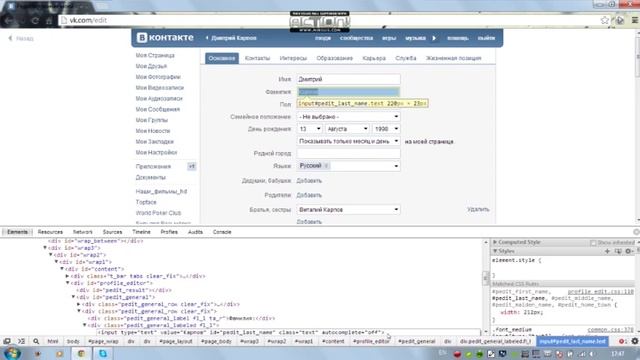This screenshot has width=640, height=360.
Task: Open Мои Друзья in the sidebar
Action: [151, 66]
